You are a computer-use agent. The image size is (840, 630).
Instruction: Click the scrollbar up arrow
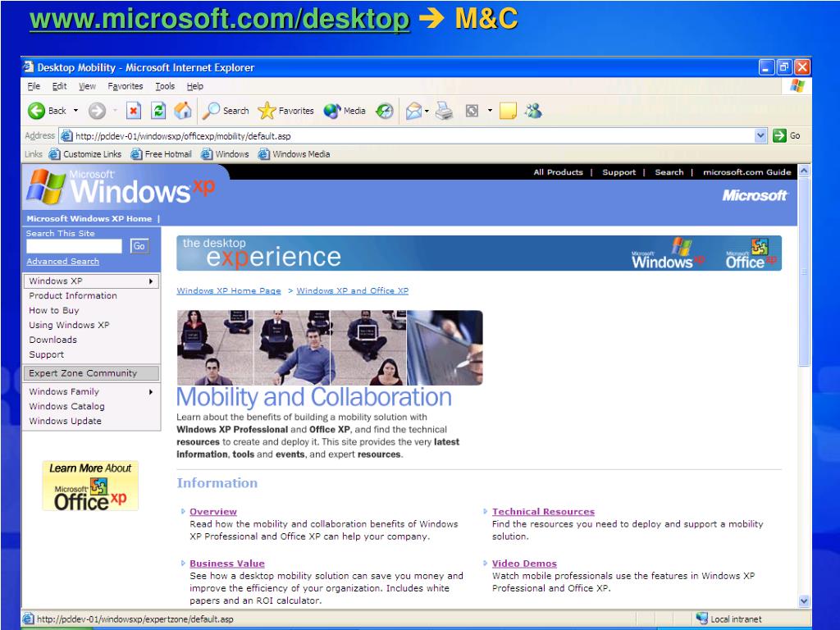pyautogui.click(x=804, y=171)
